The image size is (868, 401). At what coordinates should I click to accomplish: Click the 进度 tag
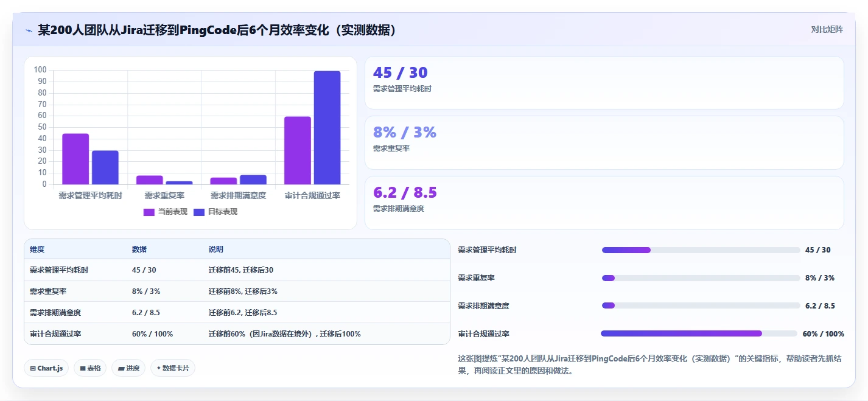tap(128, 368)
